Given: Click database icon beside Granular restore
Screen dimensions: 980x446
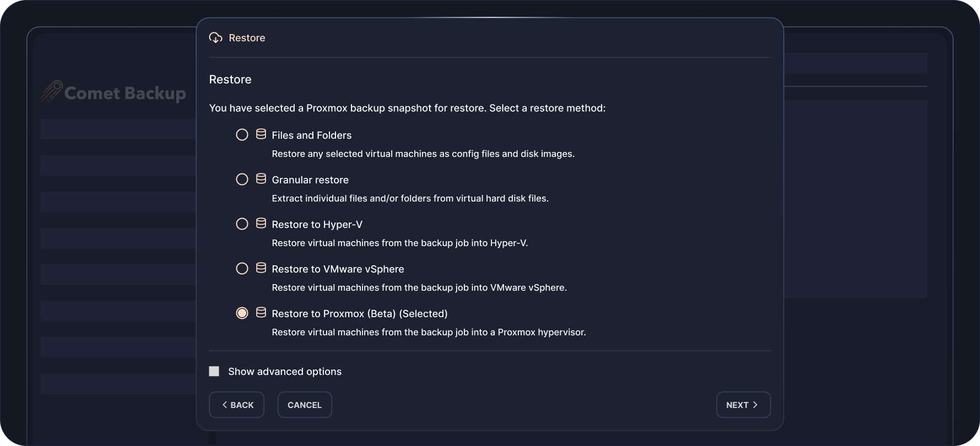Looking at the screenshot, I should pyautogui.click(x=261, y=179).
